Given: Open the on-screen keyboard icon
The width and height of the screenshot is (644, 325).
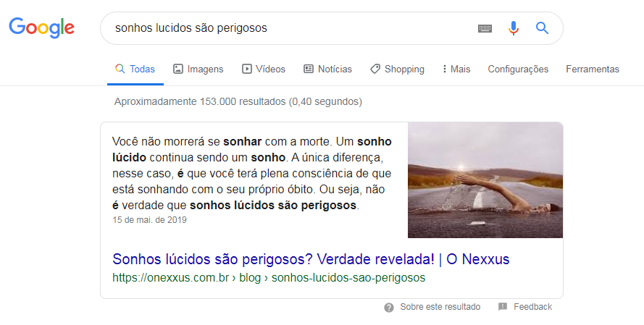Looking at the screenshot, I should (485, 28).
